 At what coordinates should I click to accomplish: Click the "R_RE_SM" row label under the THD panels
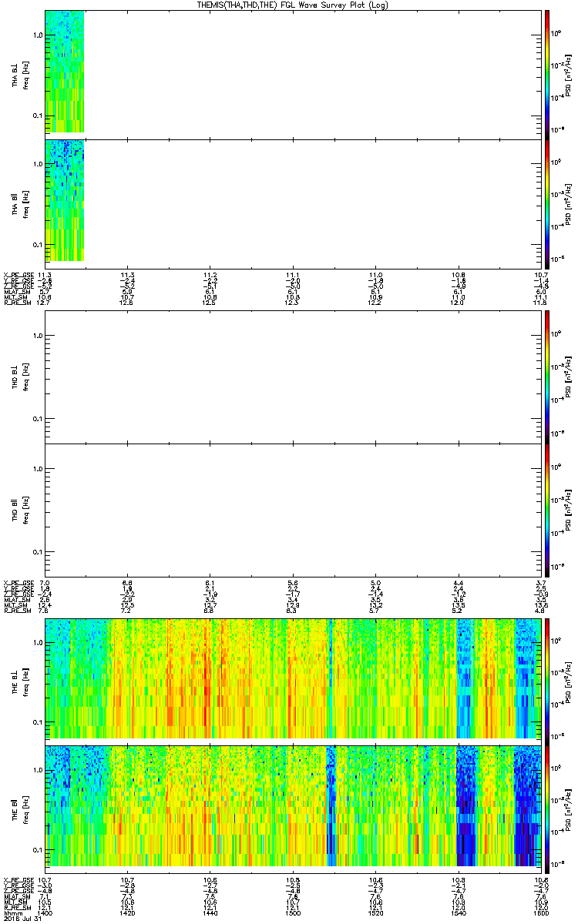point(16,611)
